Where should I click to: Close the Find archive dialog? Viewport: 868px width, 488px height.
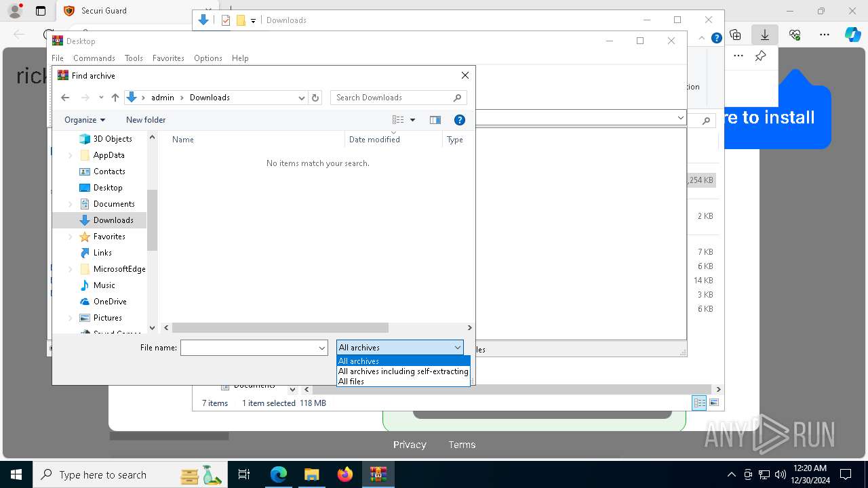pos(465,75)
